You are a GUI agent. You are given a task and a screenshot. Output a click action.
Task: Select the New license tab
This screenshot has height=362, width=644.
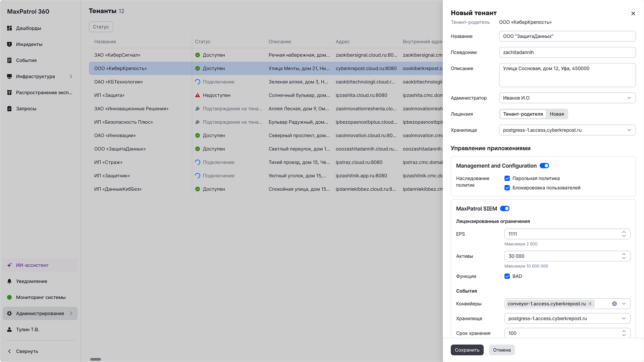556,114
